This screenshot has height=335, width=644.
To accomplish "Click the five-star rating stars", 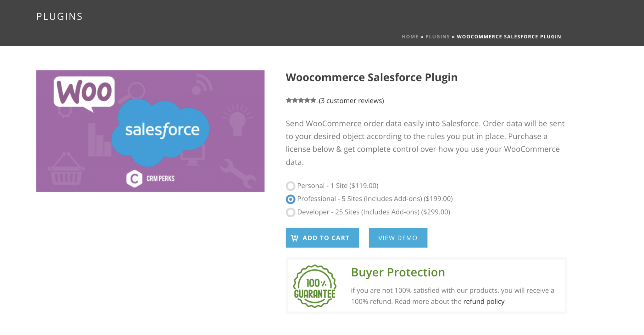I will pyautogui.click(x=300, y=100).
